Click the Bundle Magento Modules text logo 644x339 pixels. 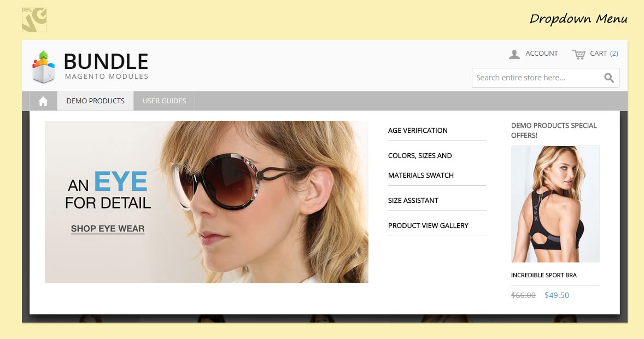[106, 66]
